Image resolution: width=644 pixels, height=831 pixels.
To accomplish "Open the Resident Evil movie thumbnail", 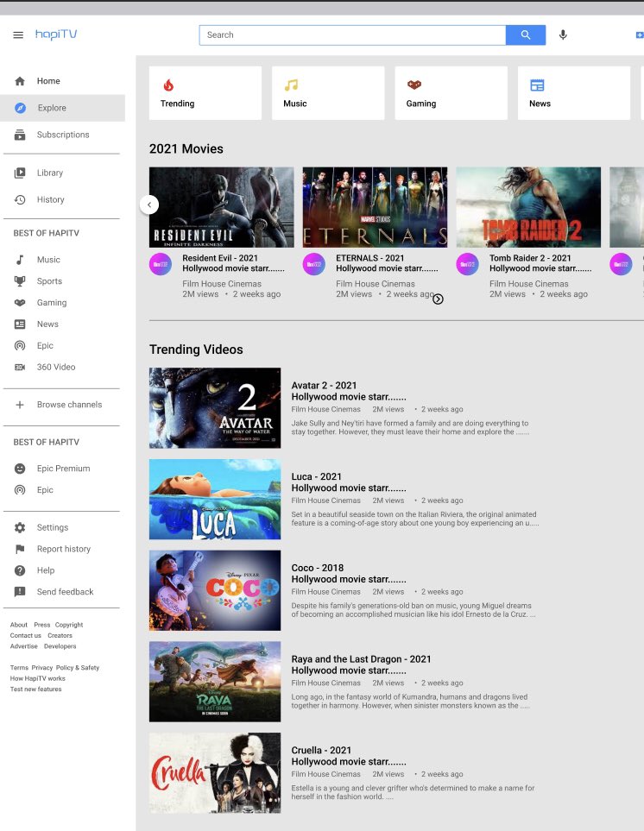I will (222, 207).
